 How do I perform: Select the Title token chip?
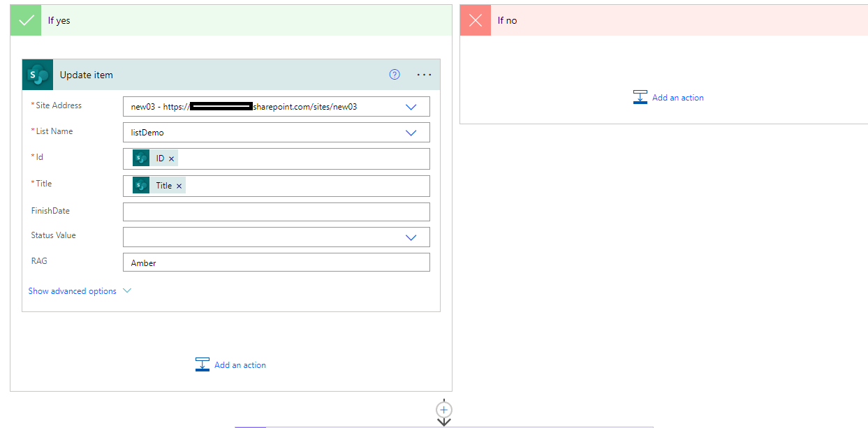[159, 185]
